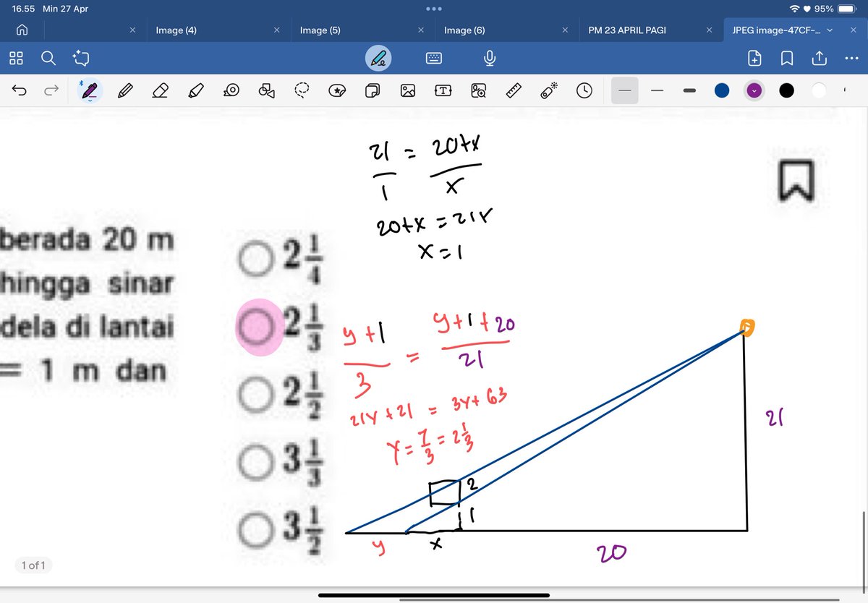Select the text box tool
Viewport: 868px width, 603px height.
point(443,91)
